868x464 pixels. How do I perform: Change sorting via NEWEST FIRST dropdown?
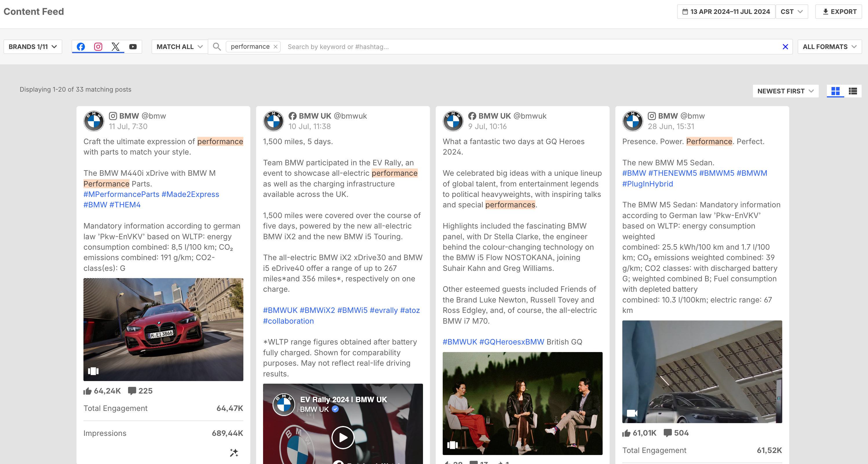(785, 91)
